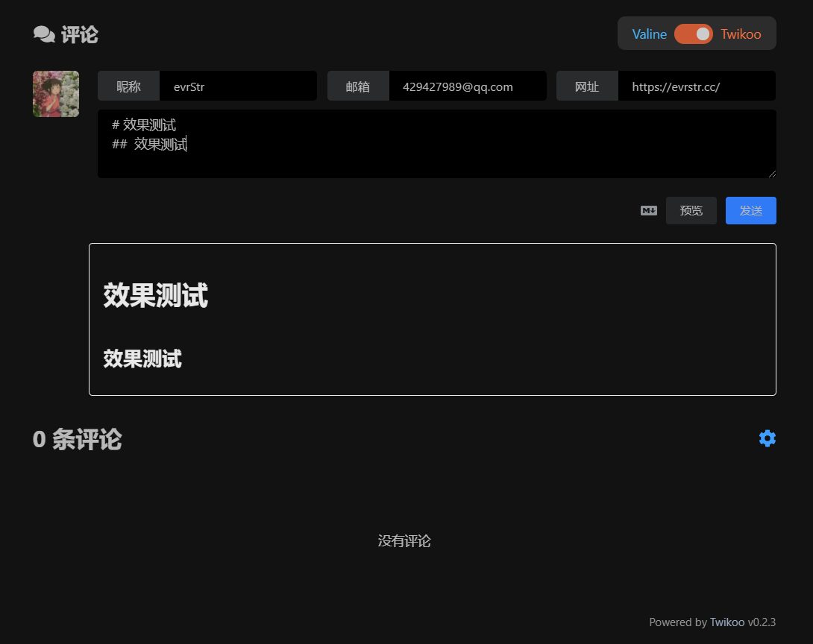The image size is (813, 644).
Task: Open comment settings gear icon
Action: pyautogui.click(x=768, y=438)
